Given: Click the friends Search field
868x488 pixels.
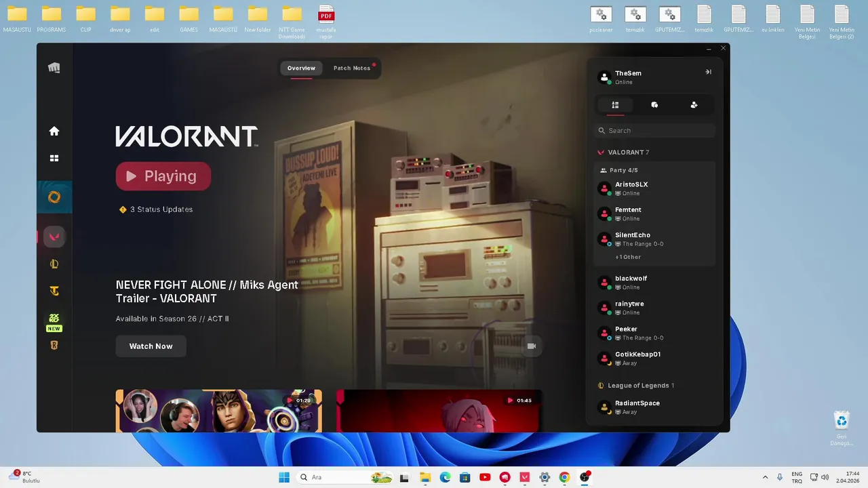Looking at the screenshot, I should 654,131.
